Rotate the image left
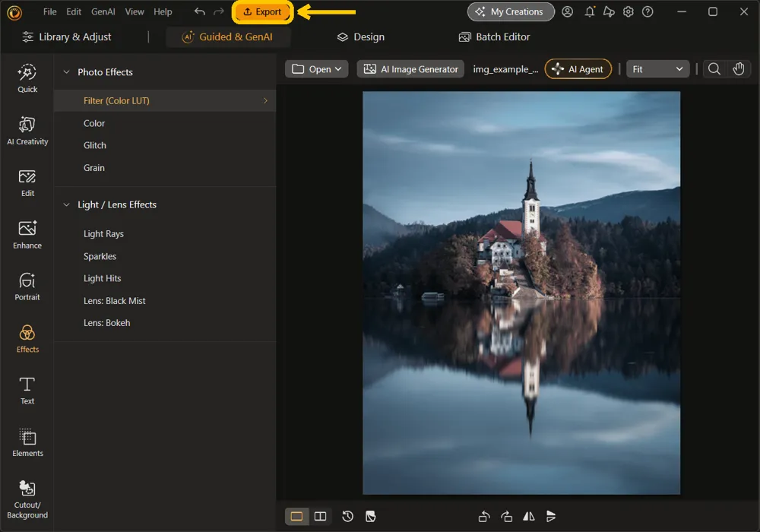Image resolution: width=760 pixels, height=532 pixels. [x=483, y=517]
